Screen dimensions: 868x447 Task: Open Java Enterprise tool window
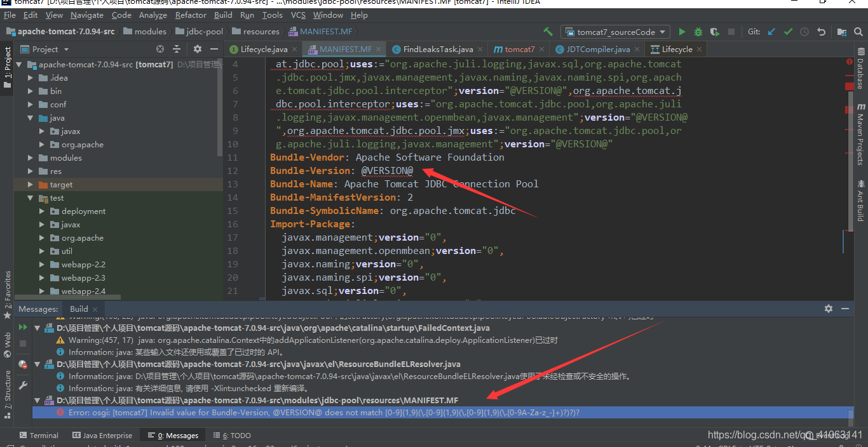tap(102, 436)
